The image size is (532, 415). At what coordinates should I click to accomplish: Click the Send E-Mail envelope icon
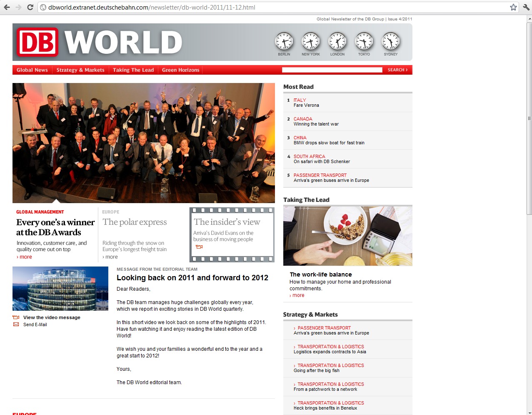[x=16, y=324]
